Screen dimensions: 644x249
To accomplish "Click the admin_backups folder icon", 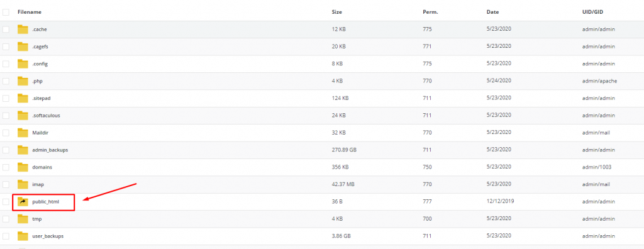I will [23, 150].
